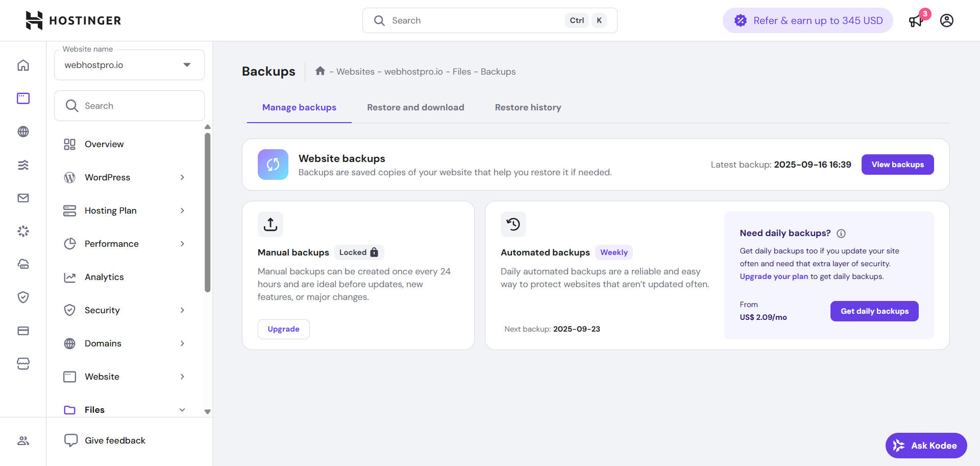Click the Manual backups upload icon

click(x=271, y=224)
